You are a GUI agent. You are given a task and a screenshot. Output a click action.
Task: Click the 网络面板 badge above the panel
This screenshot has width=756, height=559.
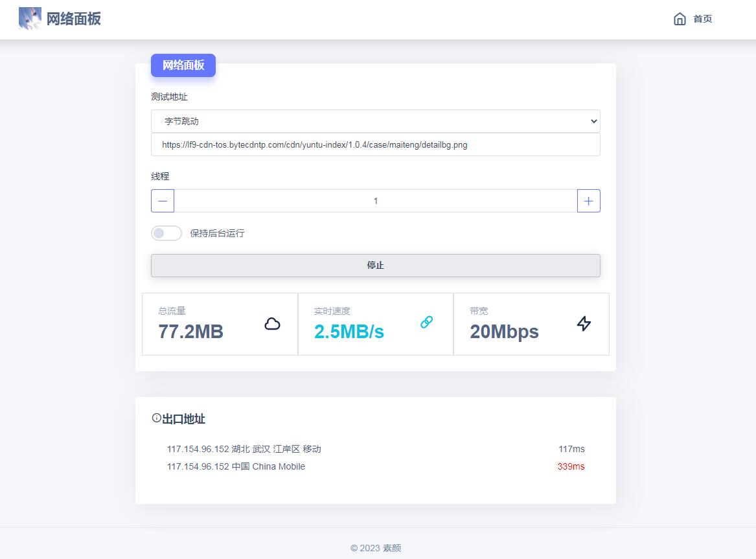coord(183,65)
